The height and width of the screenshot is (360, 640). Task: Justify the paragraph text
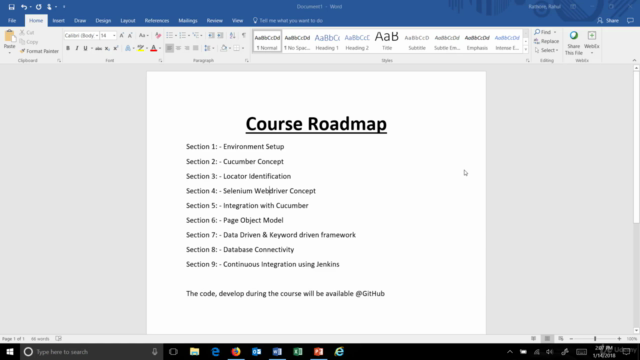196,49
